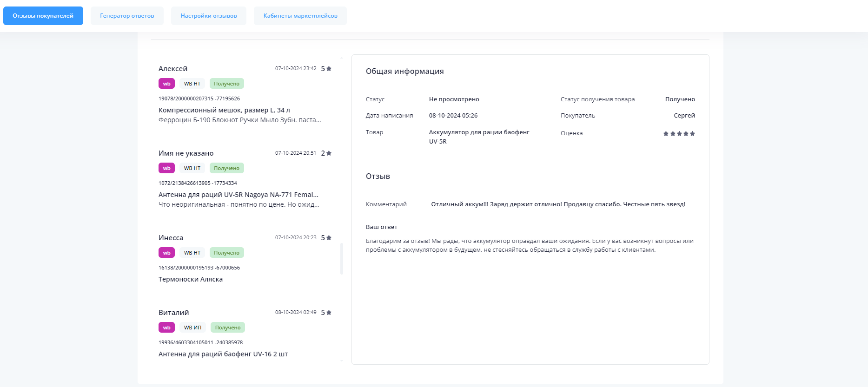868x387 pixels.
Task: Select the Термоноски Аляска review
Action: coord(191,279)
